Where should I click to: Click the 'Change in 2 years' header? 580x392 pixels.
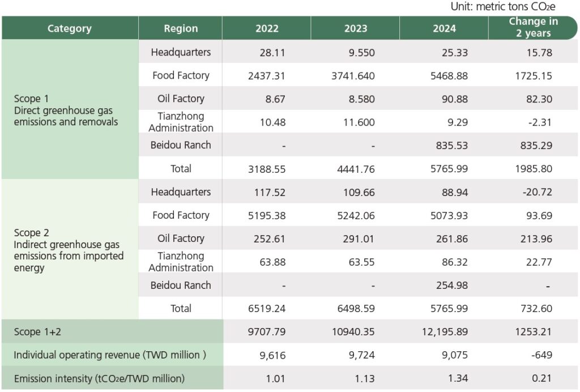point(533,28)
